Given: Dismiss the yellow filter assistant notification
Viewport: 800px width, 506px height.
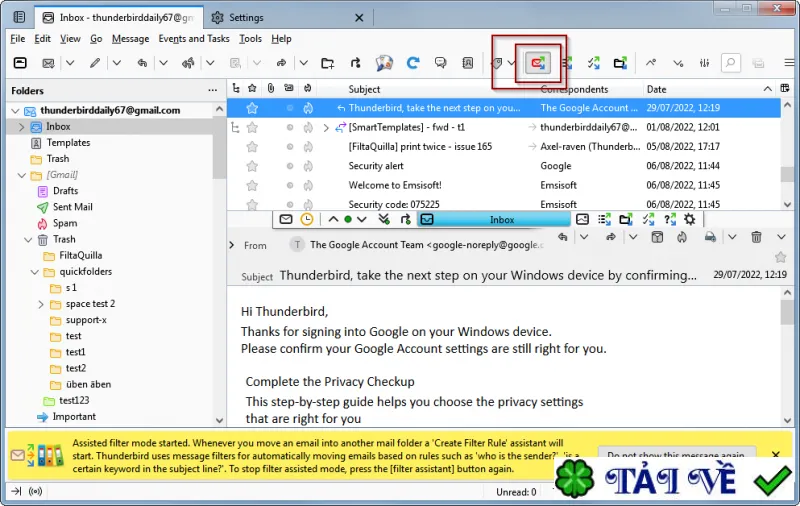Looking at the screenshot, I should 776,454.
